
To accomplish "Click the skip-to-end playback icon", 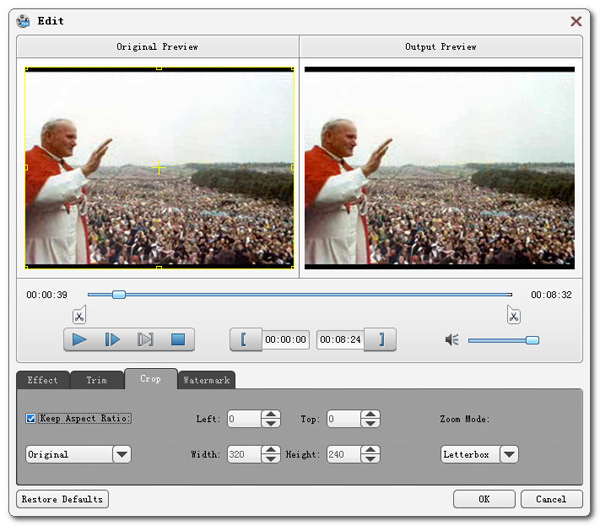I will tap(145, 339).
